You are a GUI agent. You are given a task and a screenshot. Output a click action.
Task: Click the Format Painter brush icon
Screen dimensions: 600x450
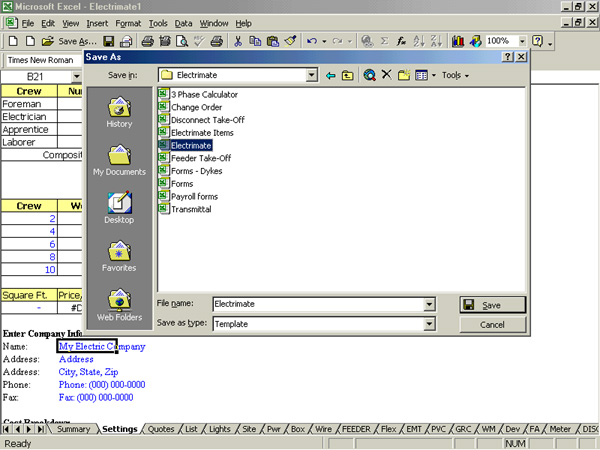(290, 41)
